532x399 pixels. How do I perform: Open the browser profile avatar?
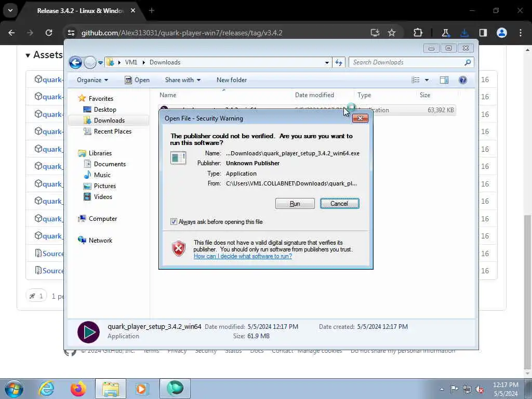click(502, 33)
